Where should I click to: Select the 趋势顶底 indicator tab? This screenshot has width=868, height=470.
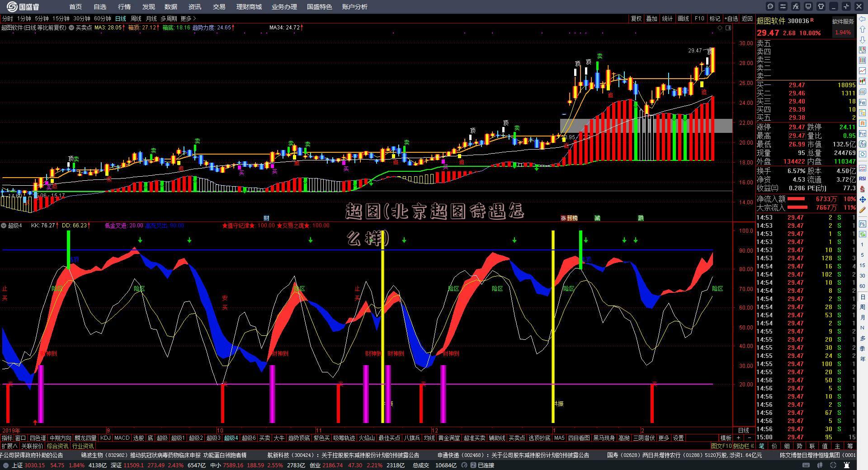299,438
